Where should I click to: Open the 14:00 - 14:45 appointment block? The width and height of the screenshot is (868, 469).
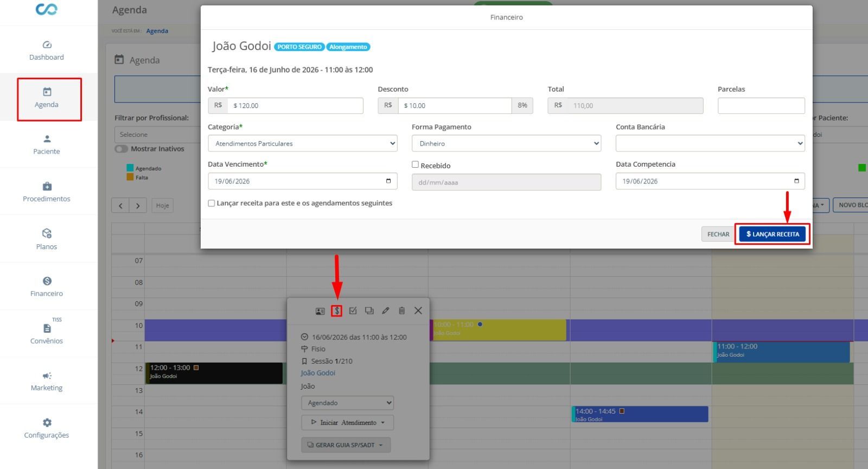pos(640,414)
